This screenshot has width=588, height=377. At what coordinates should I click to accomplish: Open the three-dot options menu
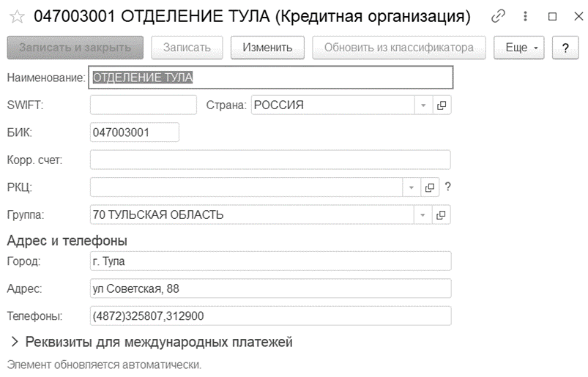[x=525, y=16]
